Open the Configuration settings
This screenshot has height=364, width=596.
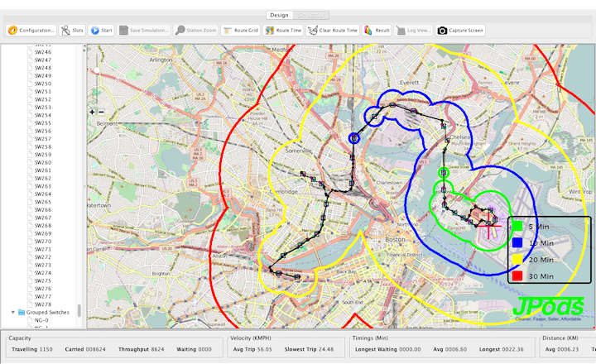tap(31, 31)
